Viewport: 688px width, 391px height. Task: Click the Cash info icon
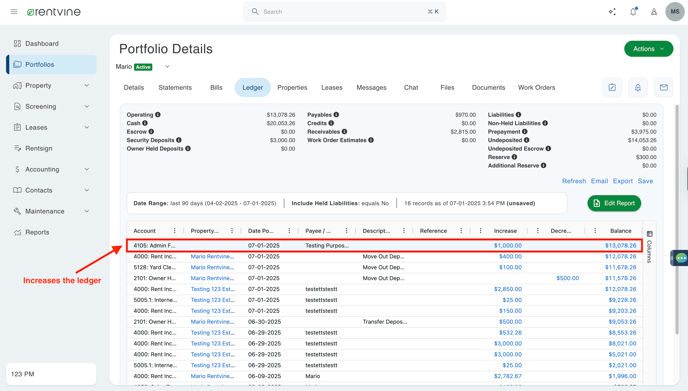tap(145, 123)
